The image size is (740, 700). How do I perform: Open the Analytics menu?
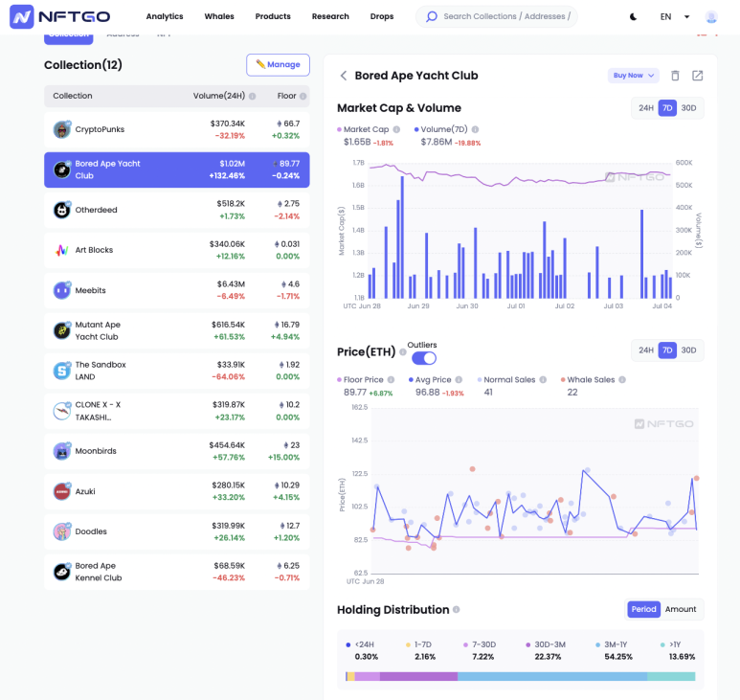tap(165, 16)
